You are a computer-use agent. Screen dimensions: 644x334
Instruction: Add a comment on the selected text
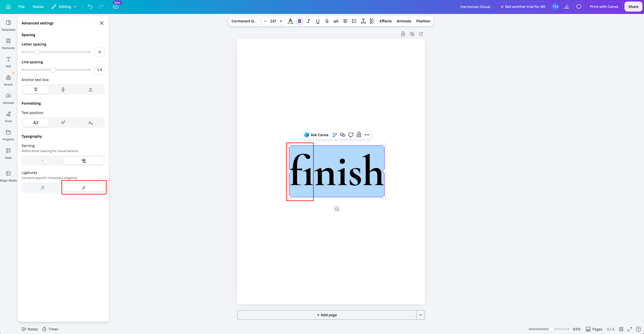(351, 135)
